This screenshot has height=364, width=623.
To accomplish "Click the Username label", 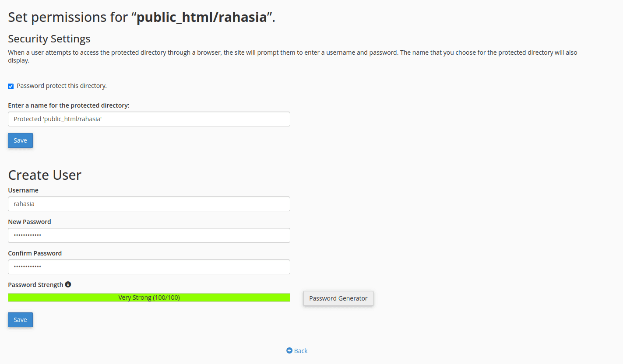I will 23,190.
